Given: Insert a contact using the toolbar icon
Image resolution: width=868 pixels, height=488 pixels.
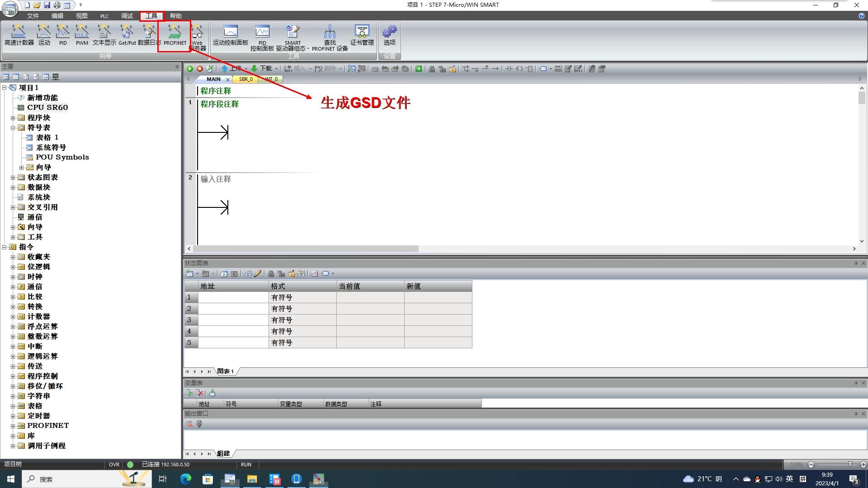Looking at the screenshot, I should click(509, 69).
